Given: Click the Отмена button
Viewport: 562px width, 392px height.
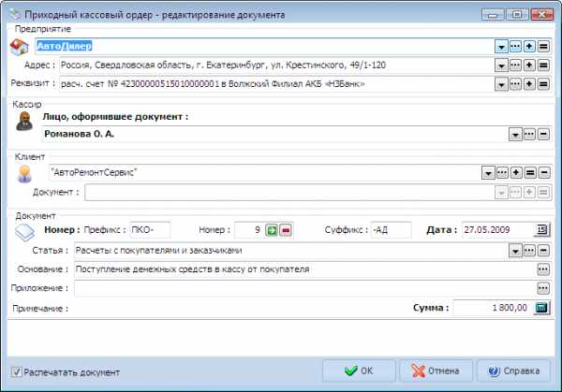Looking at the screenshot, I should pos(434,370).
